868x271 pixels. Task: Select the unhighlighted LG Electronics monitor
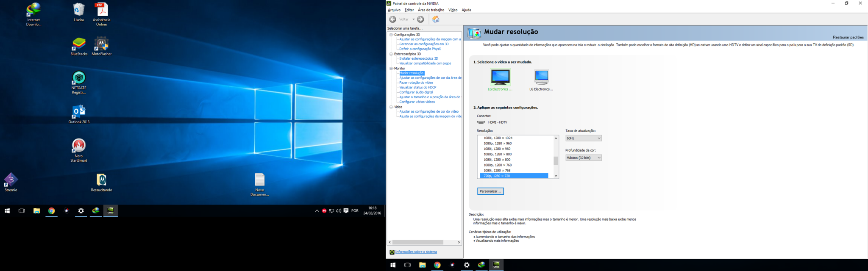pos(541,80)
